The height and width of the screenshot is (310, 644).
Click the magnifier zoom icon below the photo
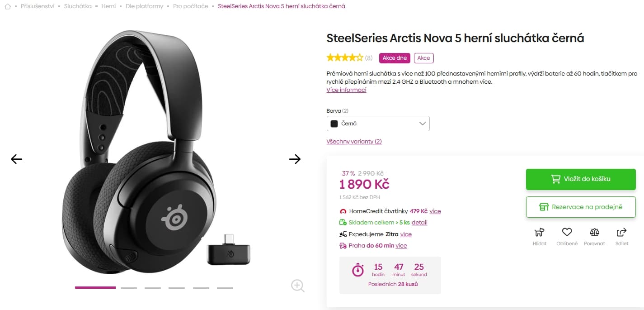[297, 286]
